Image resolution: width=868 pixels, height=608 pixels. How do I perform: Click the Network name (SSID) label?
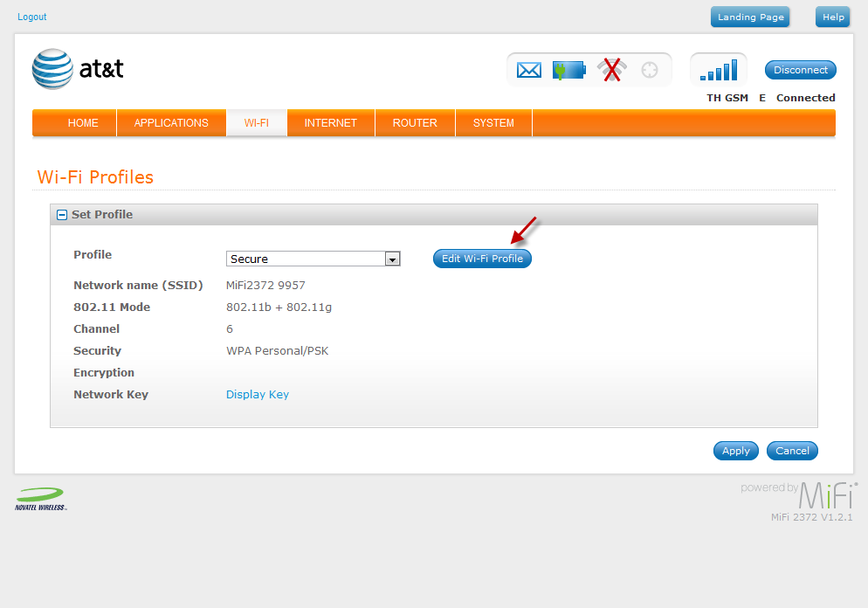coord(138,285)
